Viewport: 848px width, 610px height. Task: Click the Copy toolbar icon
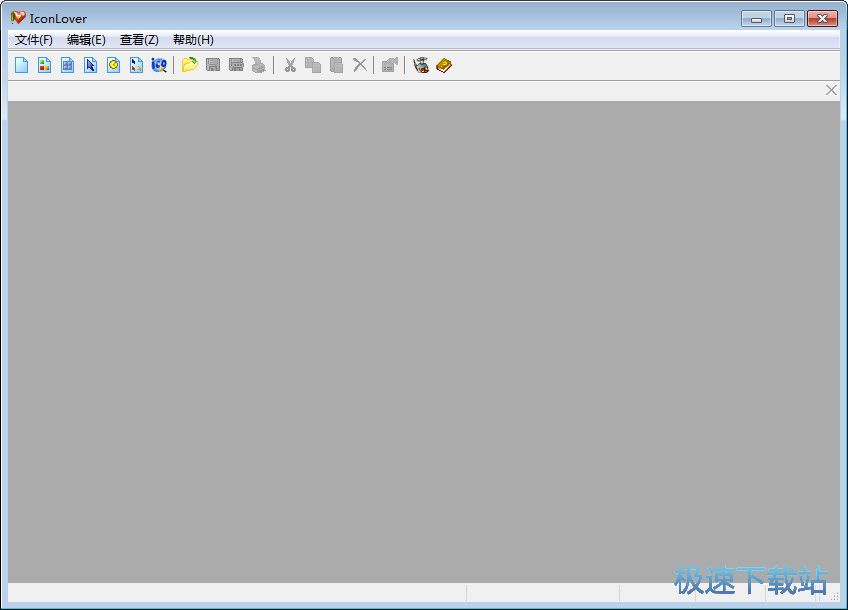[x=313, y=65]
